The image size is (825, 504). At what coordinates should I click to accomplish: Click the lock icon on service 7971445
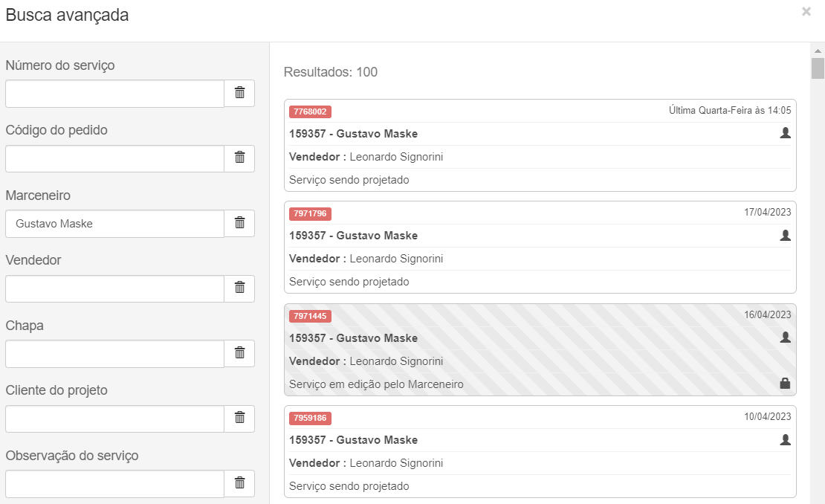point(785,384)
